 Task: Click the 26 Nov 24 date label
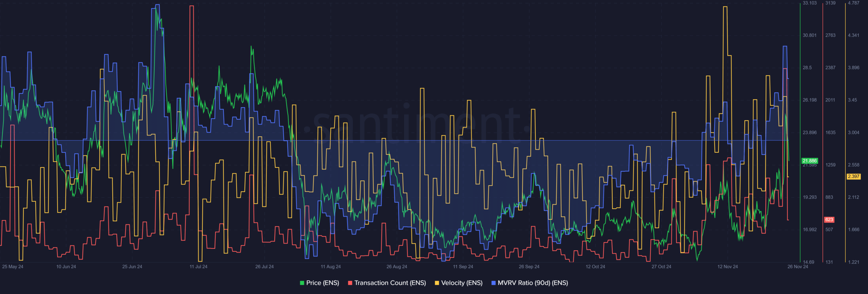pyautogui.click(x=797, y=267)
